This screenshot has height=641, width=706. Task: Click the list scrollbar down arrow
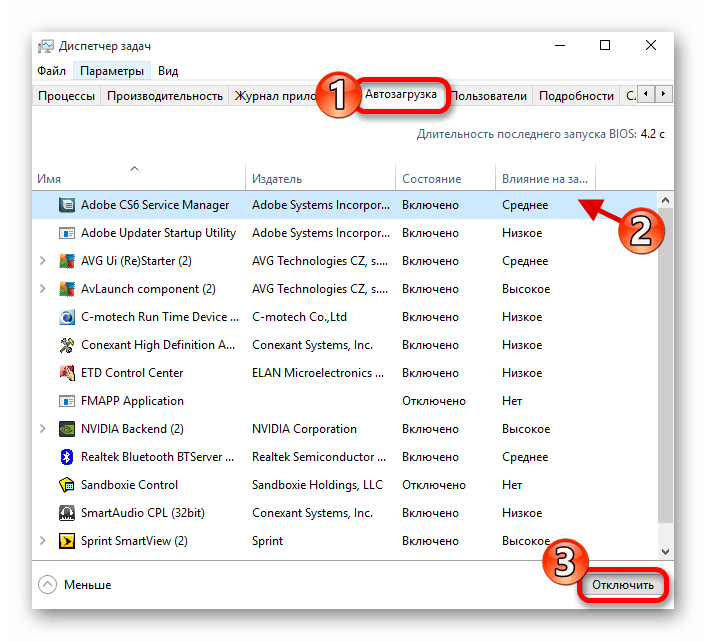[665, 552]
